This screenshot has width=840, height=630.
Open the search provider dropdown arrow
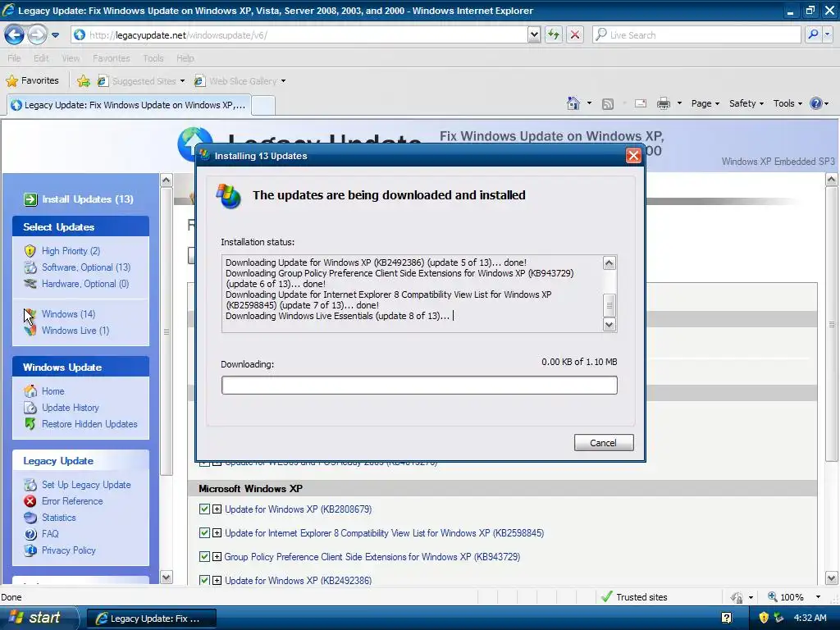pyautogui.click(x=828, y=34)
